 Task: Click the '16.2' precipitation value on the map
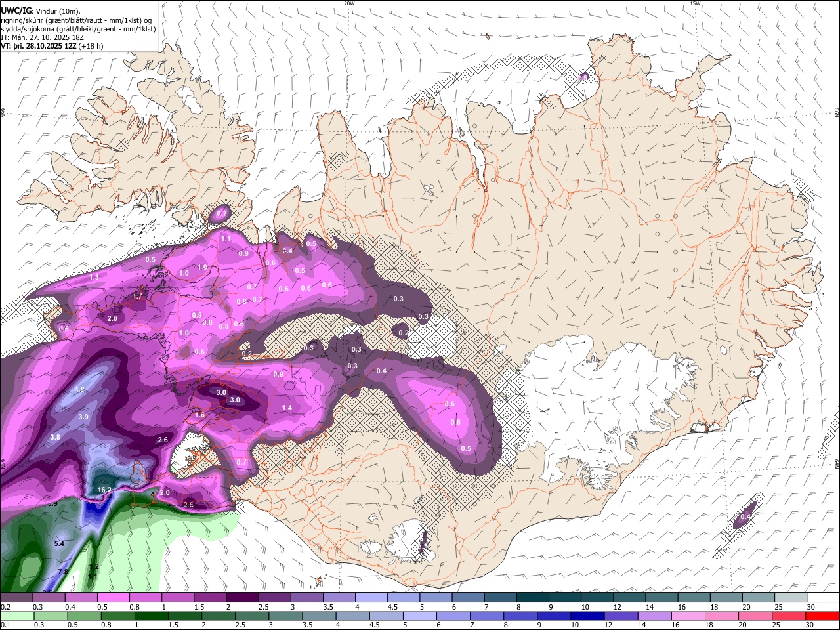104,490
